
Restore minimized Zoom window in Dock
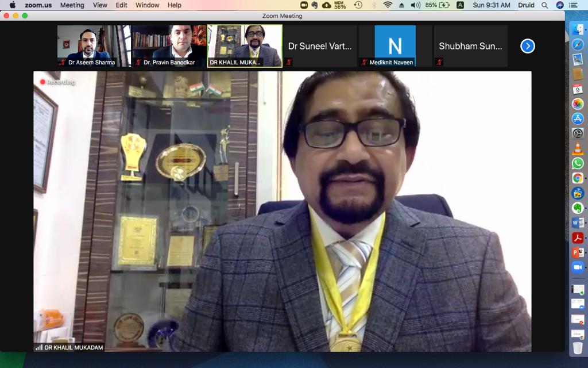tap(578, 304)
